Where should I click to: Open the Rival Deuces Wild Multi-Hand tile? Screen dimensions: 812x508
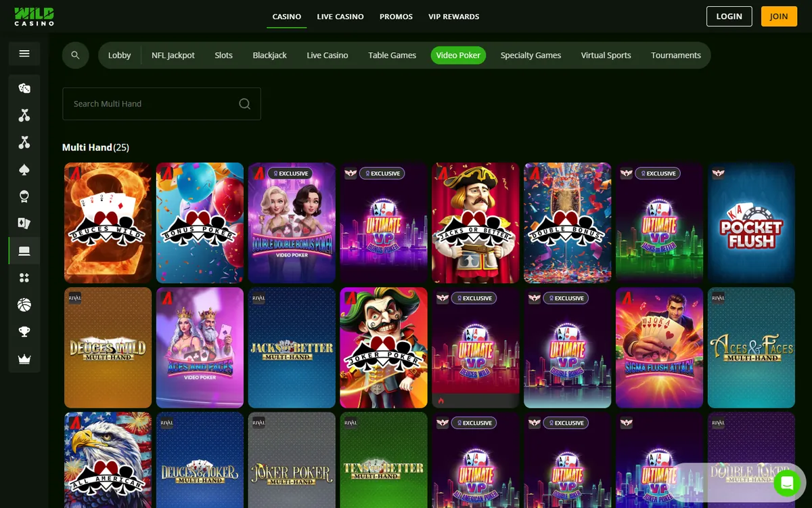(x=108, y=347)
